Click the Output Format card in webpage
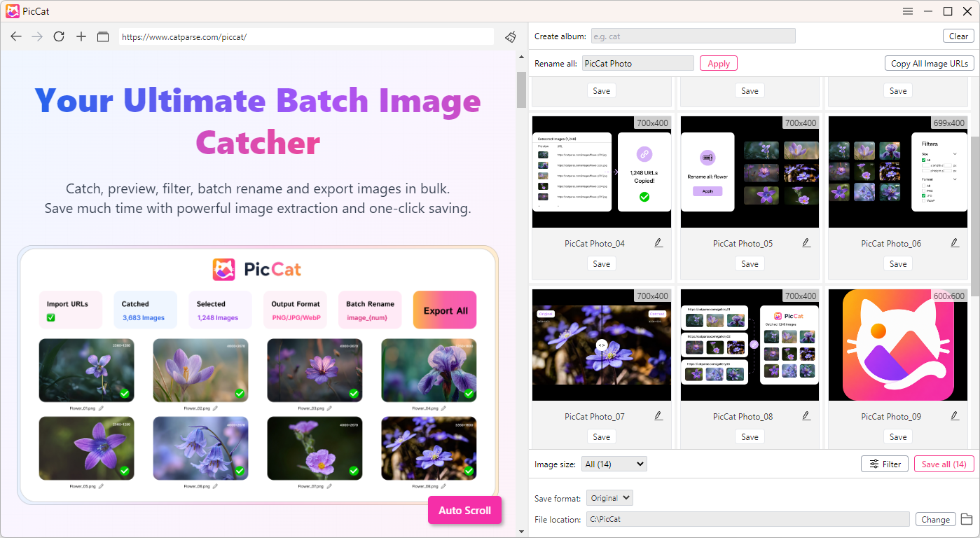The width and height of the screenshot is (980, 538). coord(295,310)
